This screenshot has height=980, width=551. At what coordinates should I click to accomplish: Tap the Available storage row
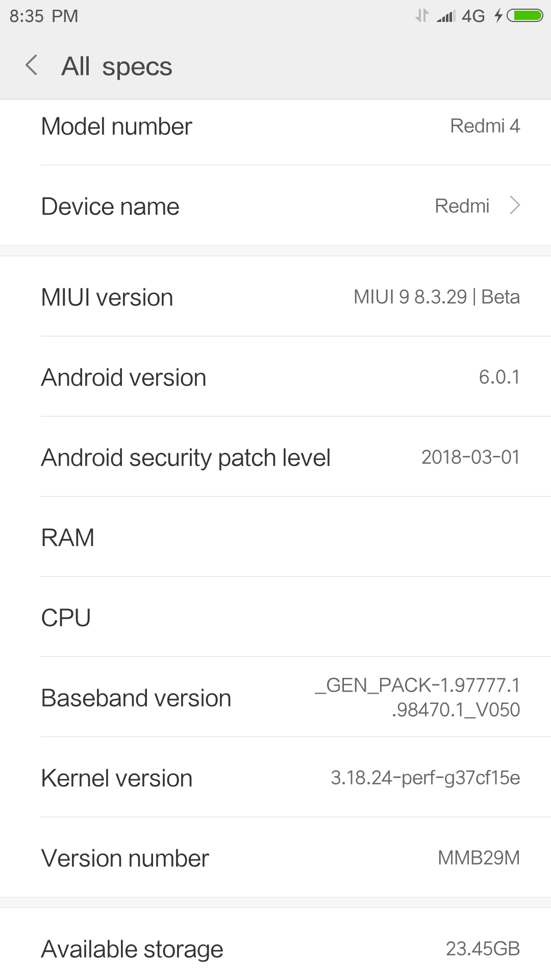pos(275,949)
